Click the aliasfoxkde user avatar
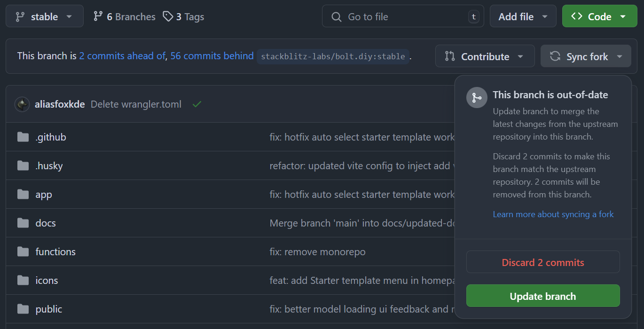This screenshot has width=644, height=329. click(x=22, y=104)
